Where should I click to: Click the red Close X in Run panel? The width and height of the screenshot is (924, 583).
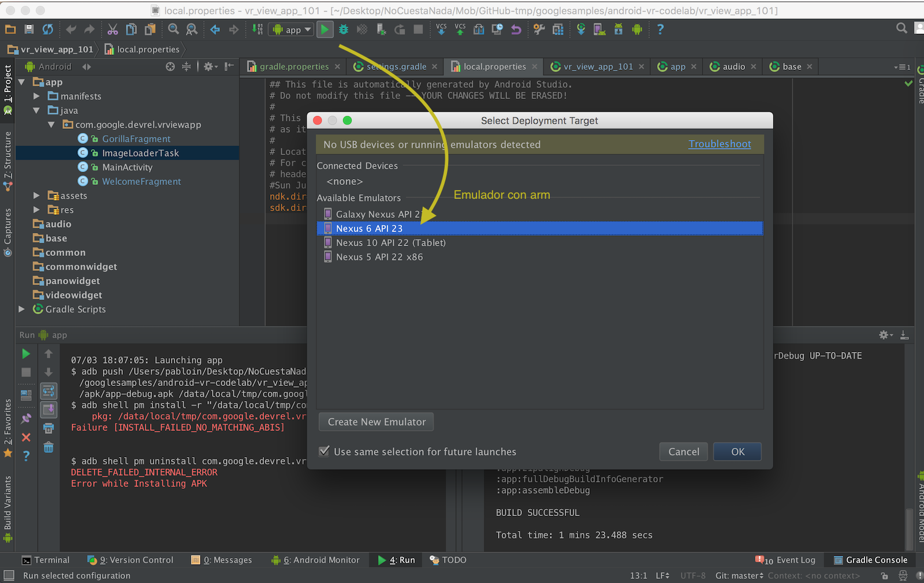26,437
